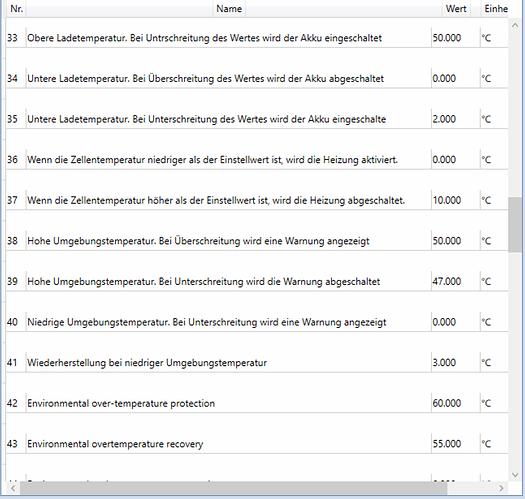Image resolution: width=525 pixels, height=499 pixels.
Task: Click the horizontal scrollbar thumb
Action: coord(233,488)
